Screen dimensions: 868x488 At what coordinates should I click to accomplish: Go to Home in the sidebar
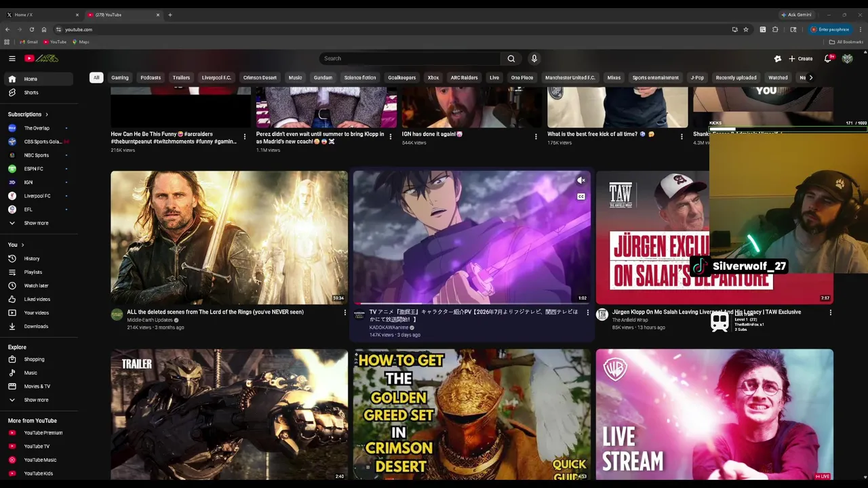pyautogui.click(x=38, y=79)
